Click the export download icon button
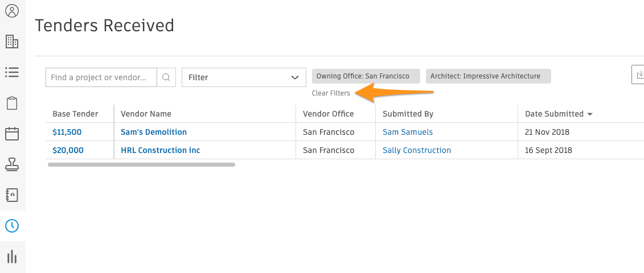The height and width of the screenshot is (273, 644). (639, 75)
